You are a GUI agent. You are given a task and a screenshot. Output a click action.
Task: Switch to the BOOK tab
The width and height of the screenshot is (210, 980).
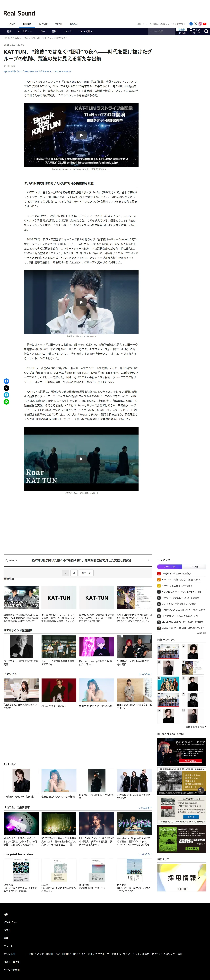click(x=74, y=24)
